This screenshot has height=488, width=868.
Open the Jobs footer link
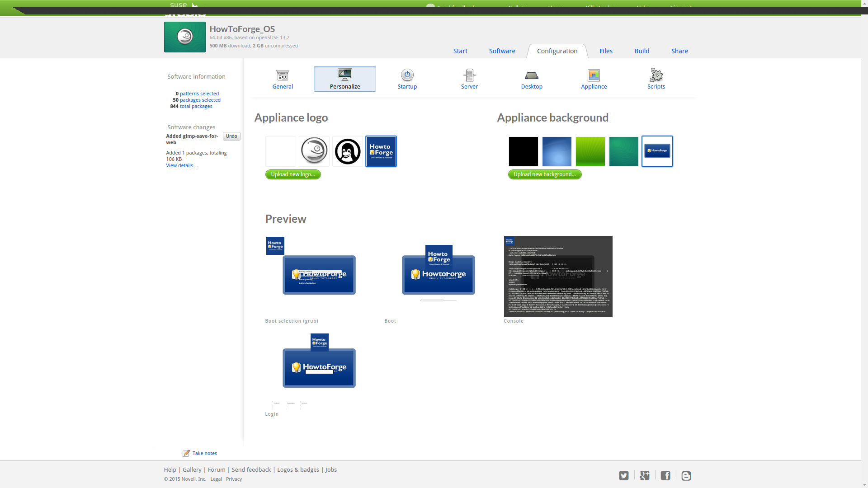pyautogui.click(x=331, y=470)
